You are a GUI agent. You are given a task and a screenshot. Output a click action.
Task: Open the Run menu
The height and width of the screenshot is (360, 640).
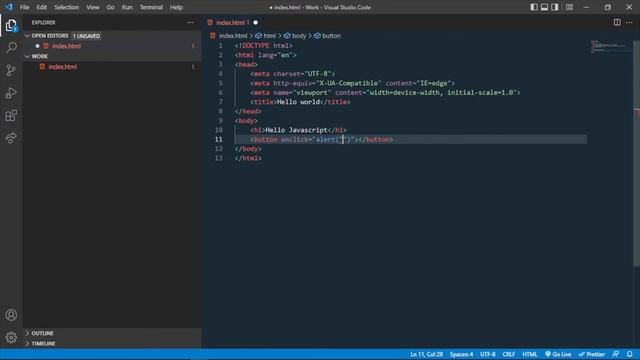click(127, 7)
